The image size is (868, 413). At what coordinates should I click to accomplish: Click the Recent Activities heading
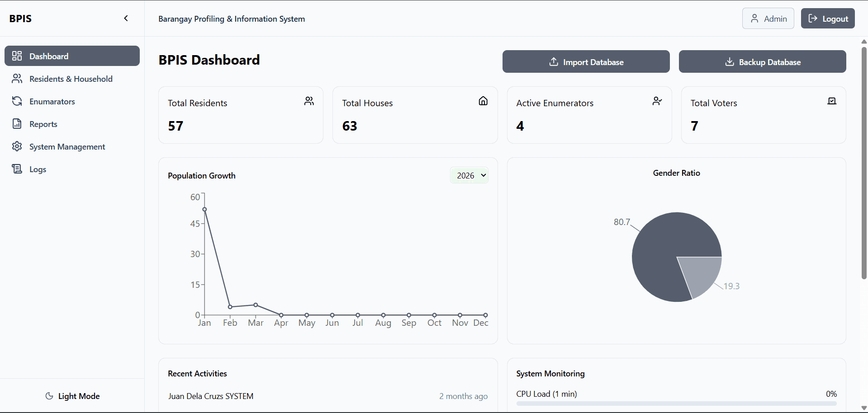coord(197,373)
